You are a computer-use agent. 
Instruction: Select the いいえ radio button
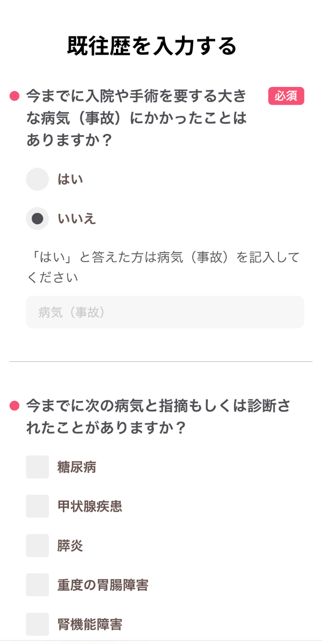tap(38, 219)
